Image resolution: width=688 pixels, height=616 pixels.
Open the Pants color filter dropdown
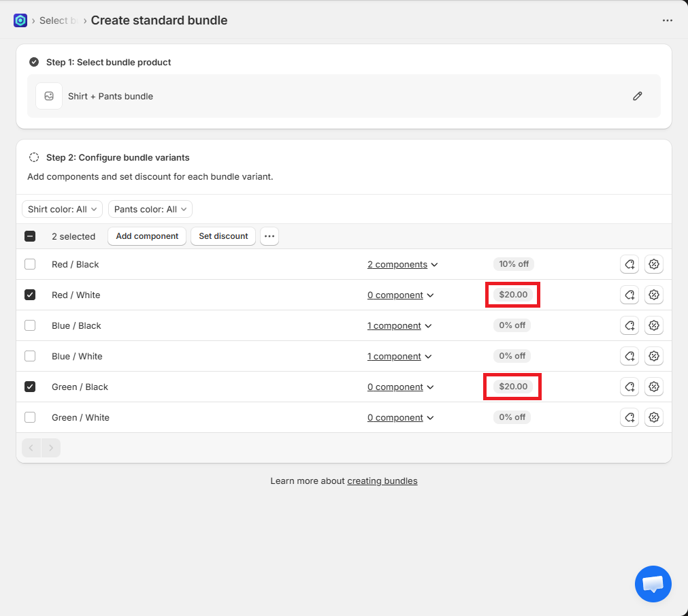coord(150,209)
